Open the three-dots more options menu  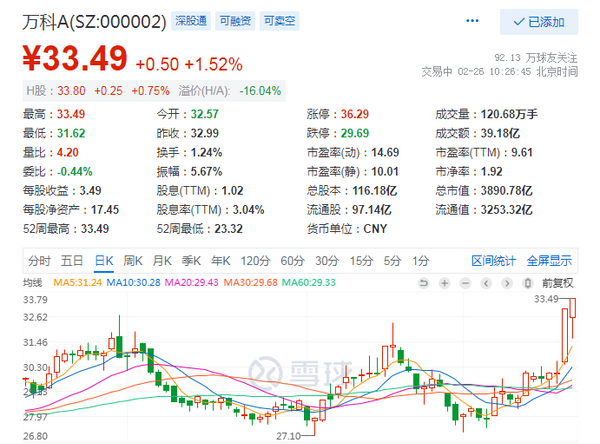(x=472, y=21)
